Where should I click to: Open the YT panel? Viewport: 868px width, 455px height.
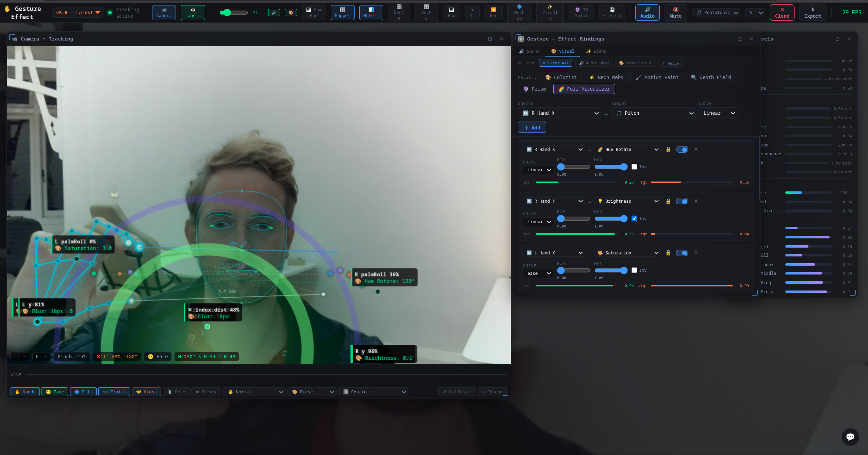coord(472,13)
